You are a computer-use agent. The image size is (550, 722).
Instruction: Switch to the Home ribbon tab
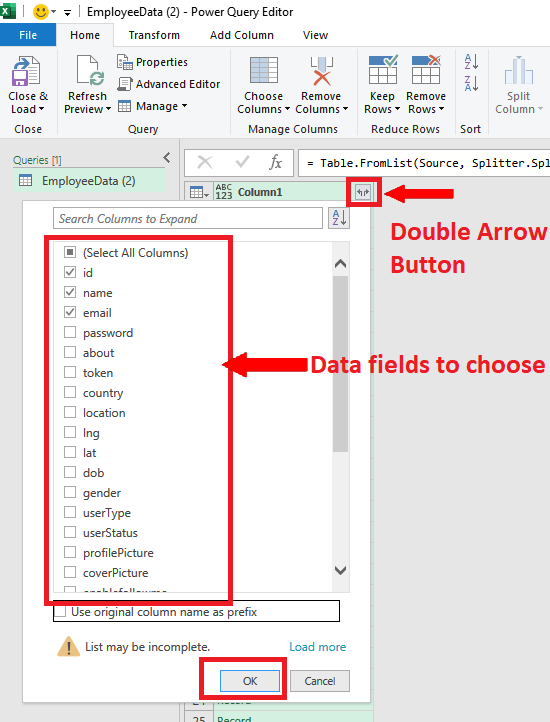85,35
